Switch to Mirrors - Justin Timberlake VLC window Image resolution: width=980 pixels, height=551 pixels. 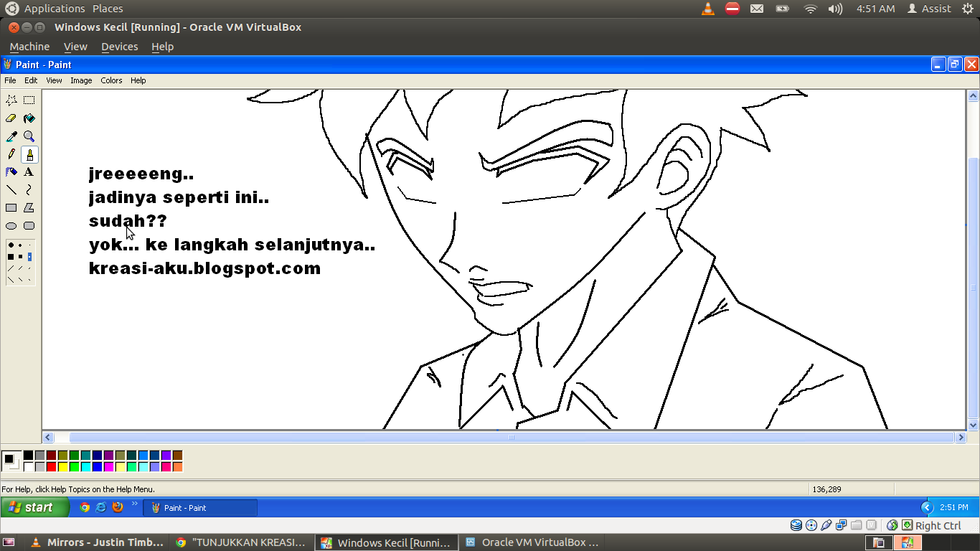[x=97, y=542]
